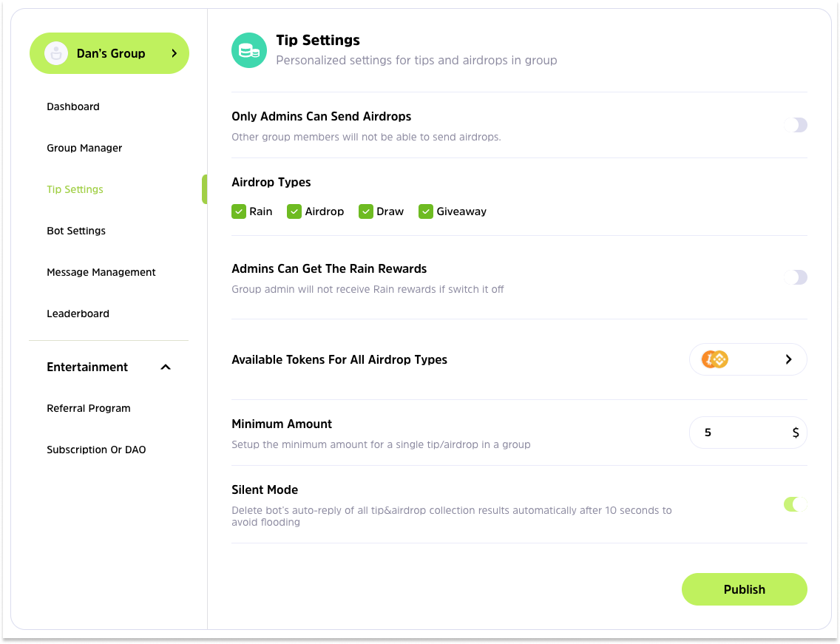Click the Tip Settings coin stack icon

point(248,51)
